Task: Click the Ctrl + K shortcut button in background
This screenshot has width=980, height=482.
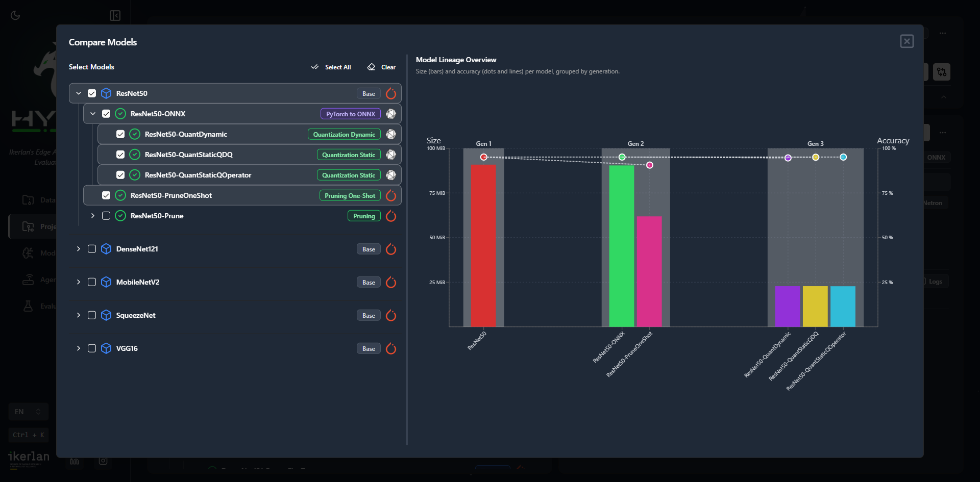Action: 28,435
